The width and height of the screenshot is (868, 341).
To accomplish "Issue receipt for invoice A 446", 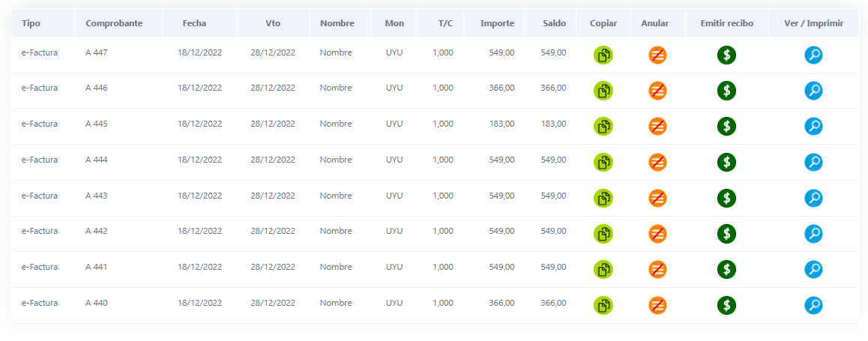I will (x=726, y=91).
